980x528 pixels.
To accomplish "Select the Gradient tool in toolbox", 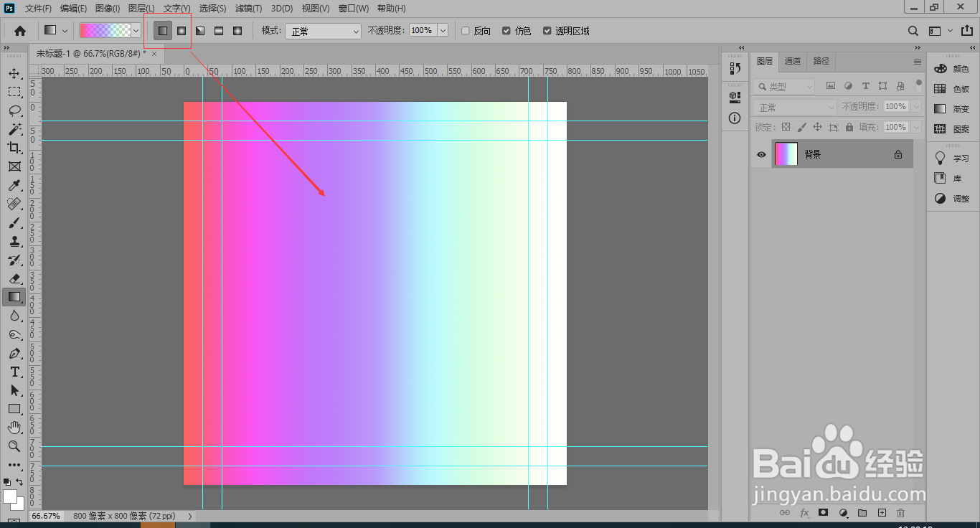I will (x=14, y=297).
